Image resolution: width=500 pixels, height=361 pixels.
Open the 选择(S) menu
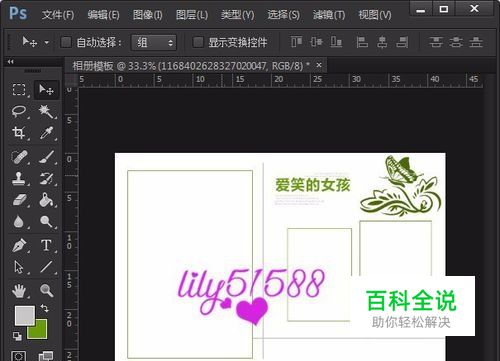pos(283,15)
